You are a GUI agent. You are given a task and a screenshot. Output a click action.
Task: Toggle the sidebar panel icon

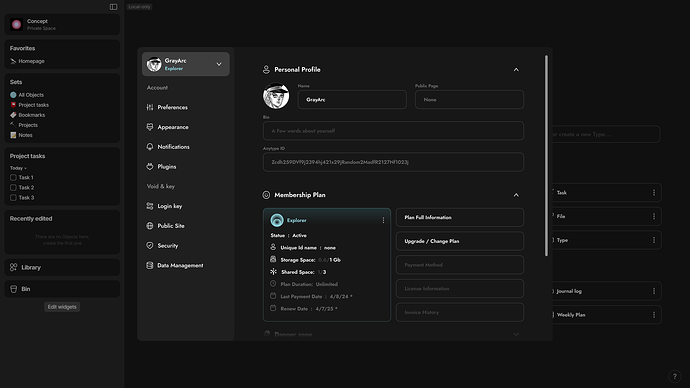[x=114, y=7]
